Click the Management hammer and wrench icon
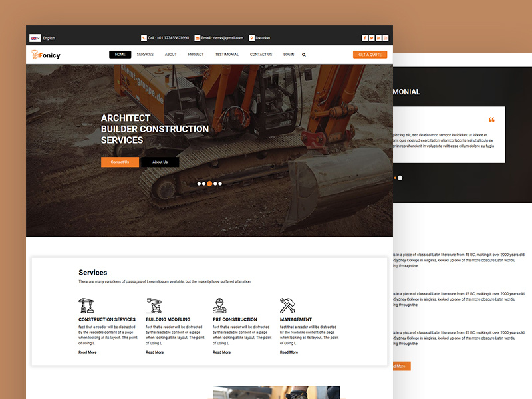Viewport: 532px width, 399px height. pyautogui.click(x=286, y=305)
